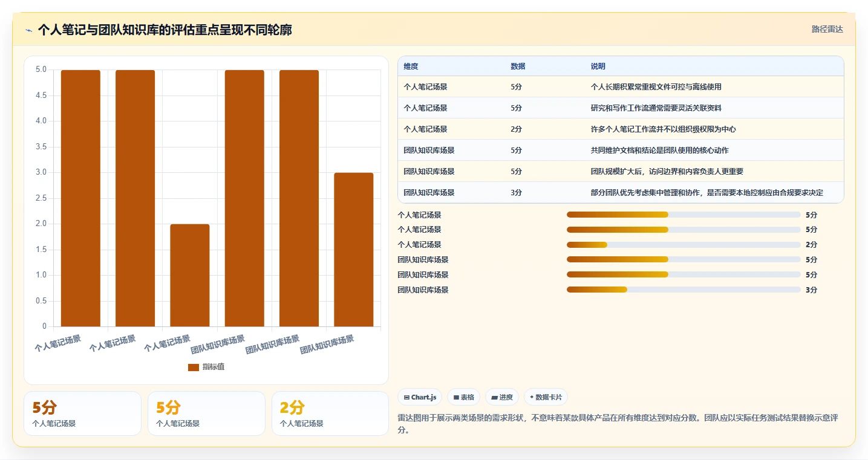868x460 pixels.
Task: Click the 路径雷达 label in the header
Action: coord(827,29)
